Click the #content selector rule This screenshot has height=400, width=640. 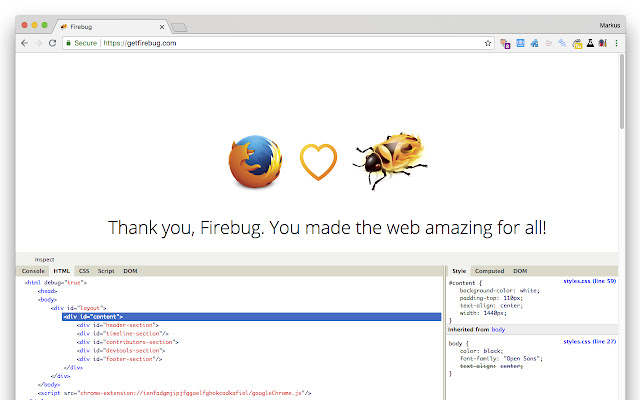click(465, 283)
